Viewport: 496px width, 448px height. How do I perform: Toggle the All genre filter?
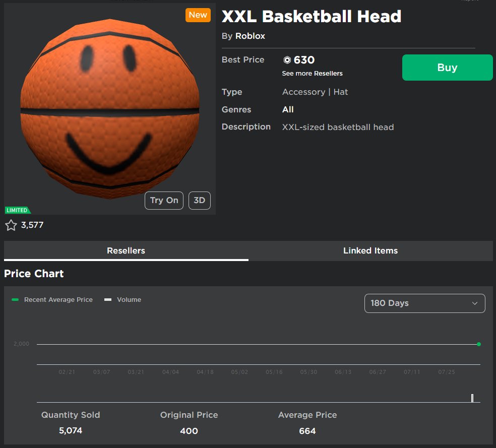287,109
